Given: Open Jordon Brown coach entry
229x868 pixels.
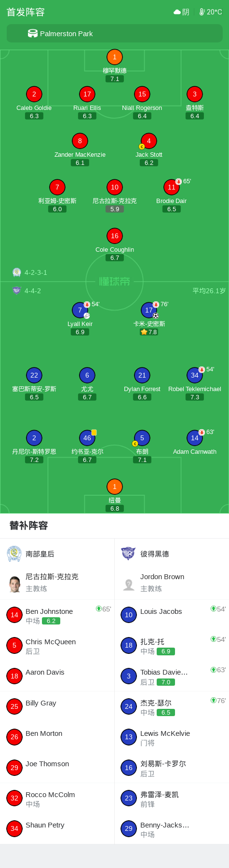Looking at the screenshot, I should pyautogui.click(x=172, y=583).
